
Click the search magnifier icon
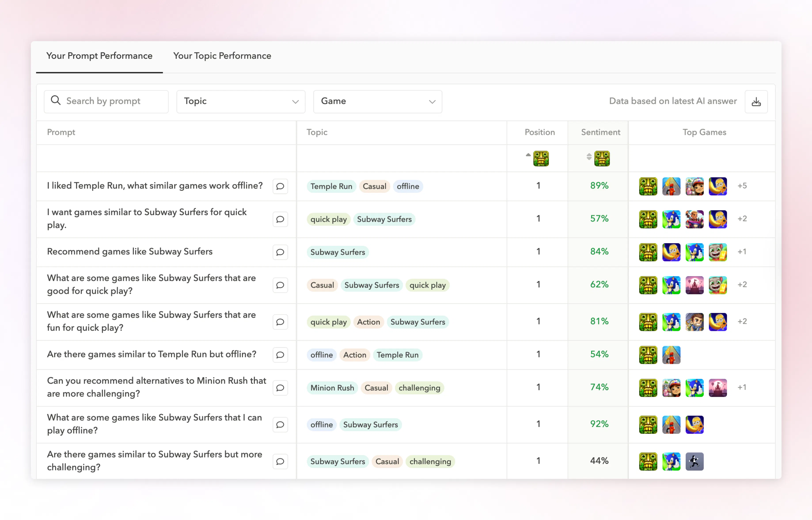[56, 100]
